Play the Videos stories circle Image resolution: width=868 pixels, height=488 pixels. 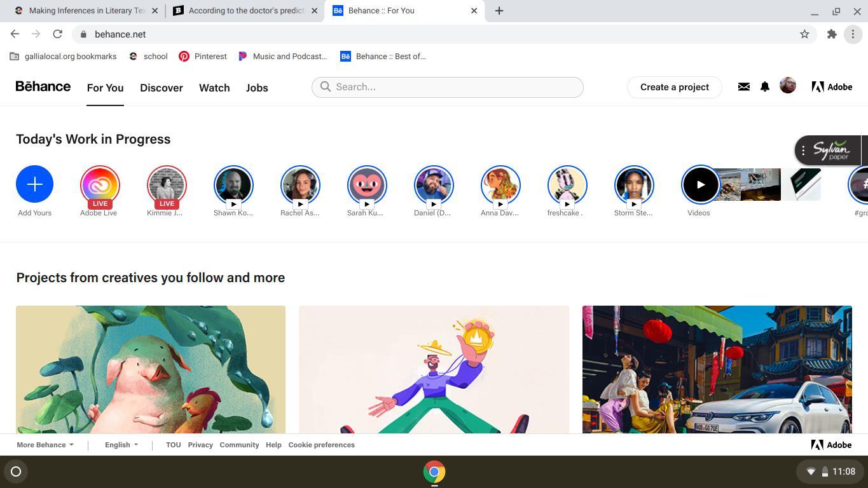pos(700,185)
